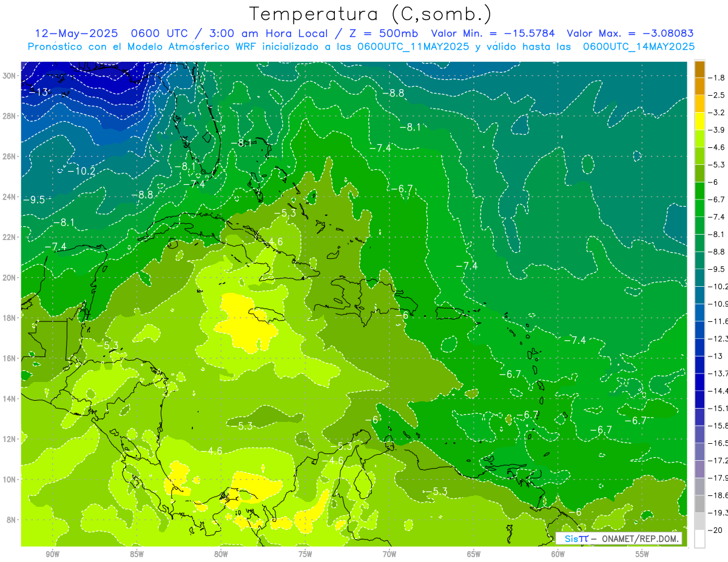Click the longitude label "85W"
This screenshot has height=562, width=728.
[x=136, y=555]
